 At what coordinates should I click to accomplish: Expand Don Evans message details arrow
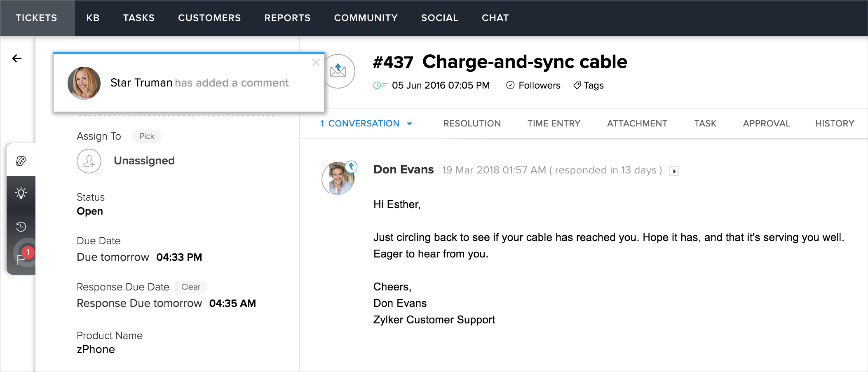pyautogui.click(x=674, y=171)
